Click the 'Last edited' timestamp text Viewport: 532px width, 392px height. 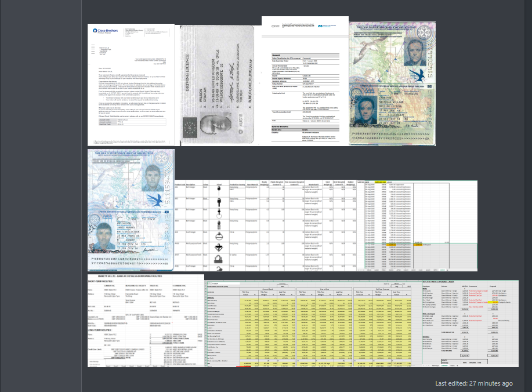[x=473, y=383]
